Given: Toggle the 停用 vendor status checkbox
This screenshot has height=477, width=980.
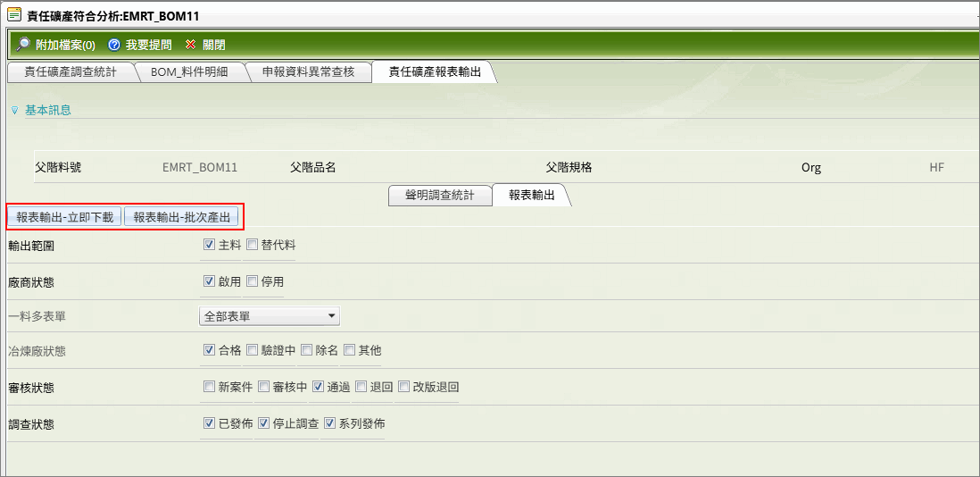Looking at the screenshot, I should pyautogui.click(x=253, y=281).
